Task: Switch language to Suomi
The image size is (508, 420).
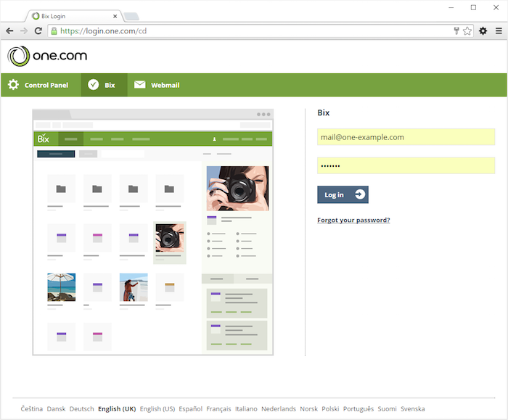Action: tap(387, 408)
